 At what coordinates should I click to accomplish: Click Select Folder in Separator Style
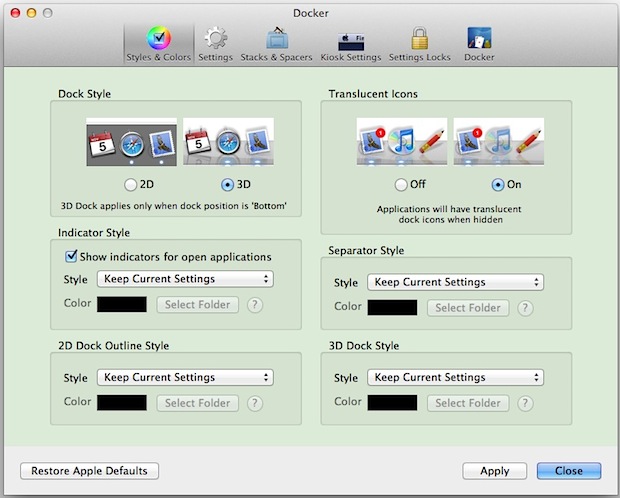click(468, 308)
